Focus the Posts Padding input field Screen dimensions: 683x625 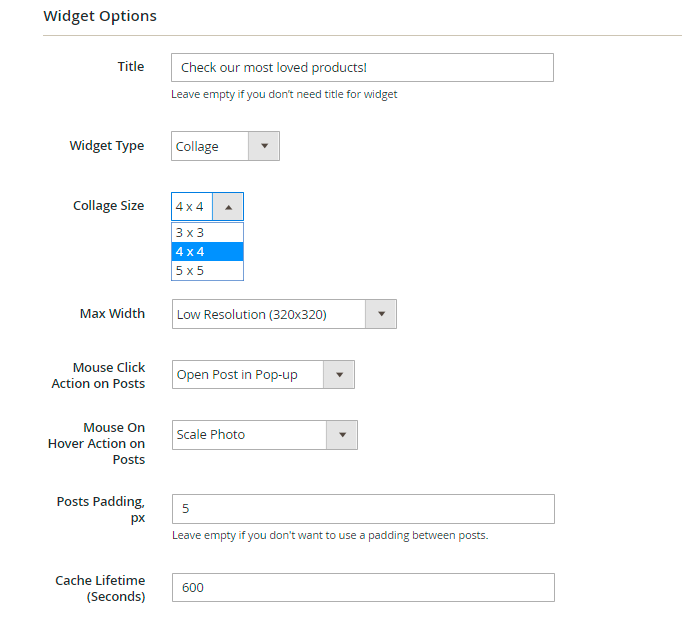click(x=362, y=509)
